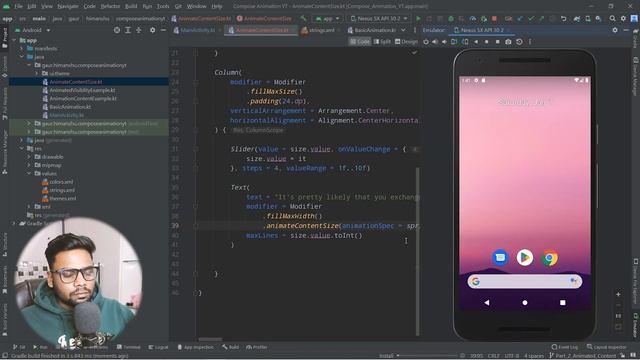Switch to the strings.xml editor tab
Image resolution: width=640 pixels, height=360 pixels.
[x=321, y=30]
